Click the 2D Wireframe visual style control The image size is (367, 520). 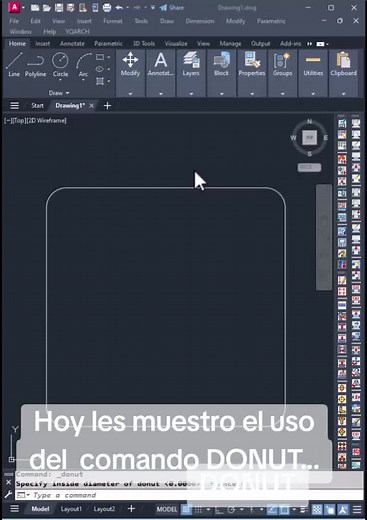[47, 121]
